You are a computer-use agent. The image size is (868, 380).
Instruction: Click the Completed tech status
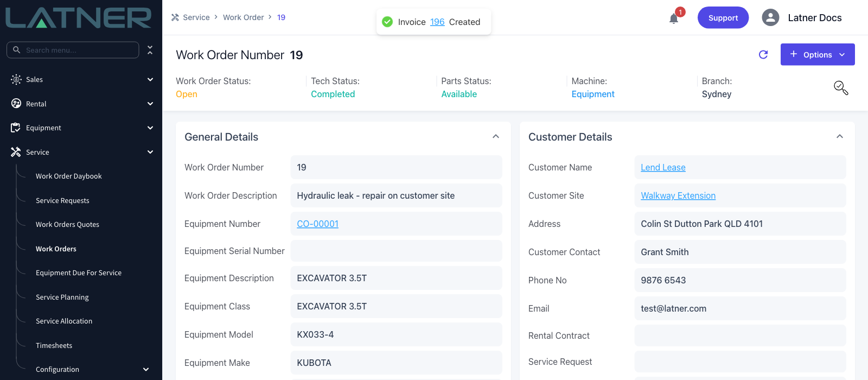click(x=333, y=94)
